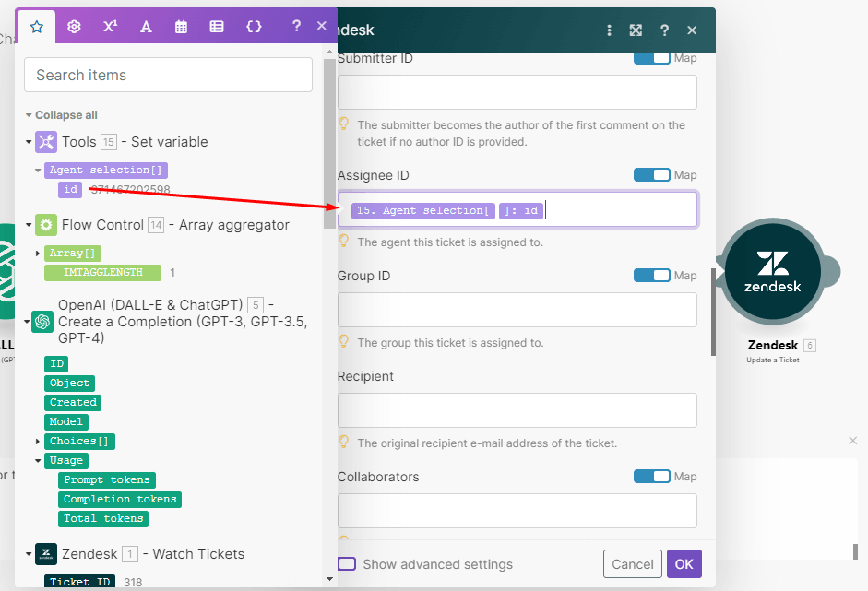Expand Zendesk dialog to full screen
The image size is (868, 591).
point(636,30)
